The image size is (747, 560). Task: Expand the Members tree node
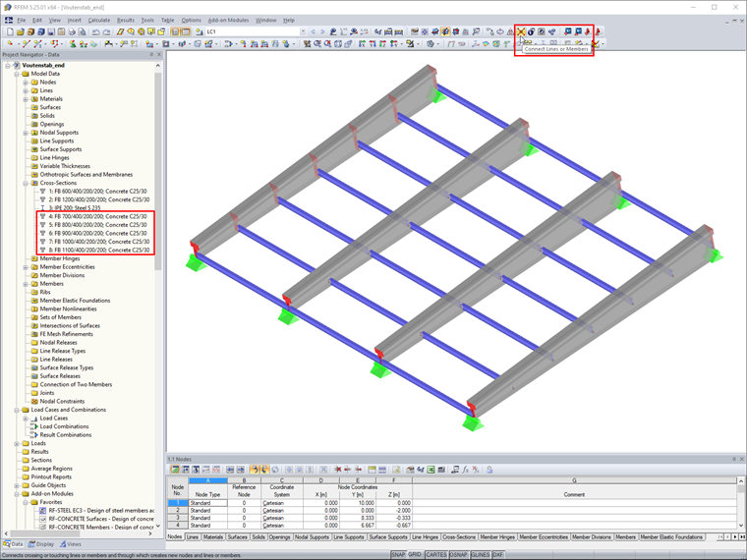pos(26,284)
